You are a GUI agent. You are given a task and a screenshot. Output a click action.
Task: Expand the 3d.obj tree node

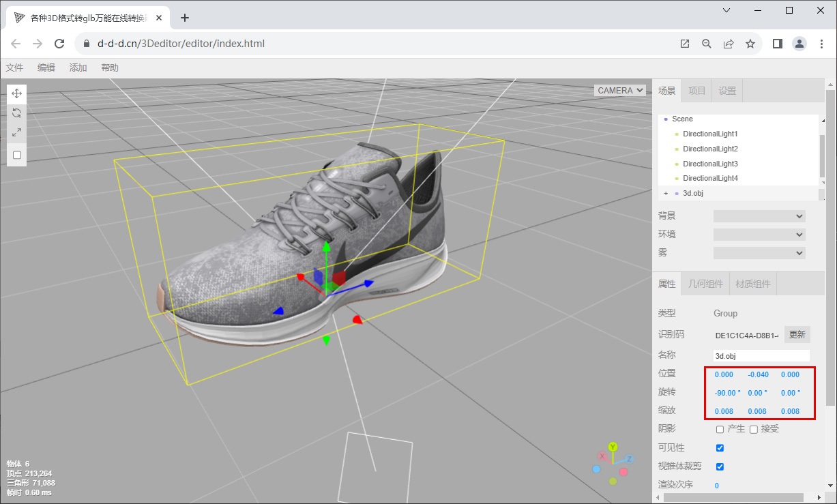tap(666, 194)
